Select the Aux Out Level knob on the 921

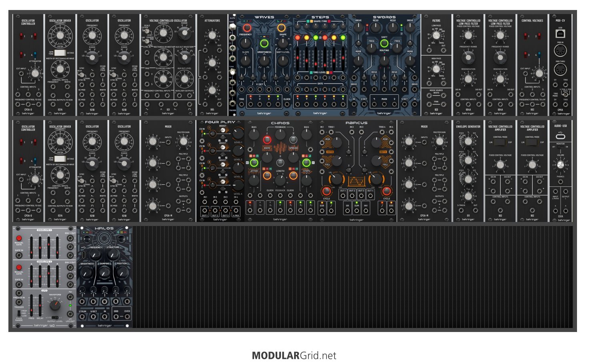(x=184, y=78)
